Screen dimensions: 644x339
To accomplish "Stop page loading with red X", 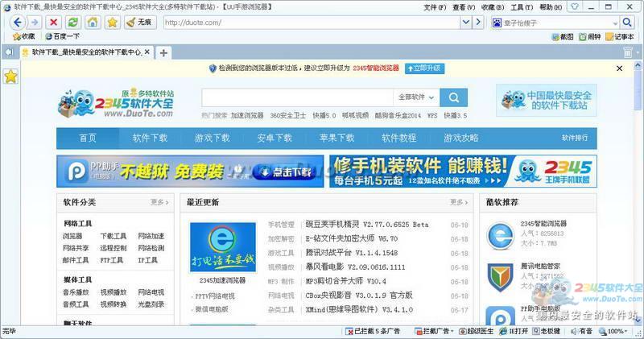I will (53, 23).
